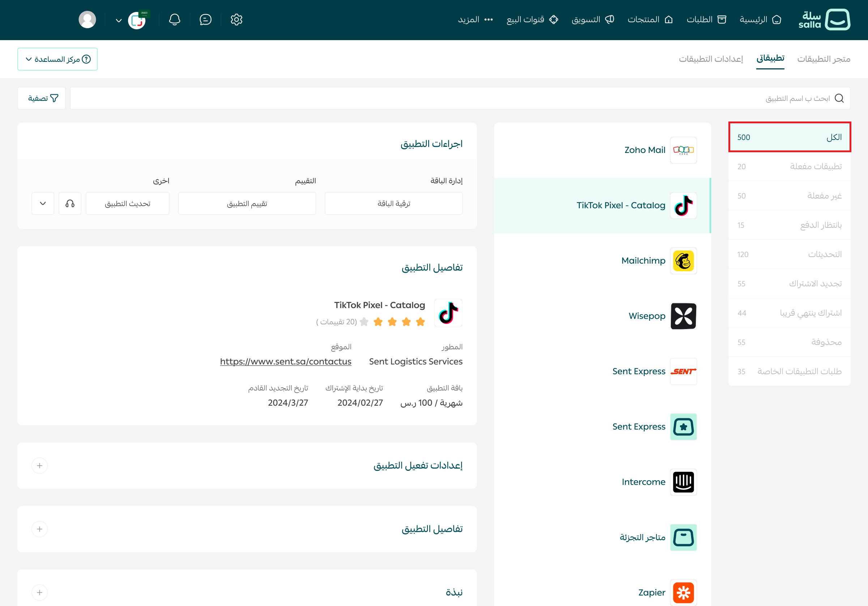
Task: Click the 2024/3/27 renewal date
Action: click(x=288, y=402)
